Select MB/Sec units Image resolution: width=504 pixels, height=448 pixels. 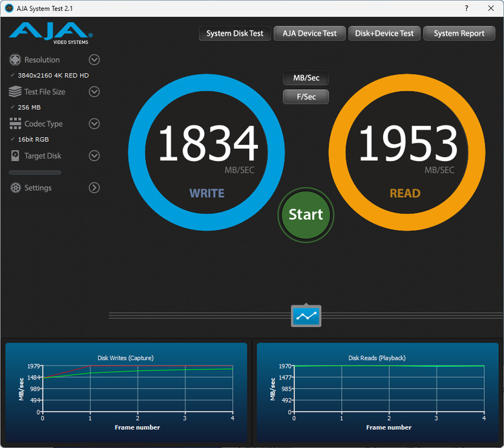coord(306,78)
